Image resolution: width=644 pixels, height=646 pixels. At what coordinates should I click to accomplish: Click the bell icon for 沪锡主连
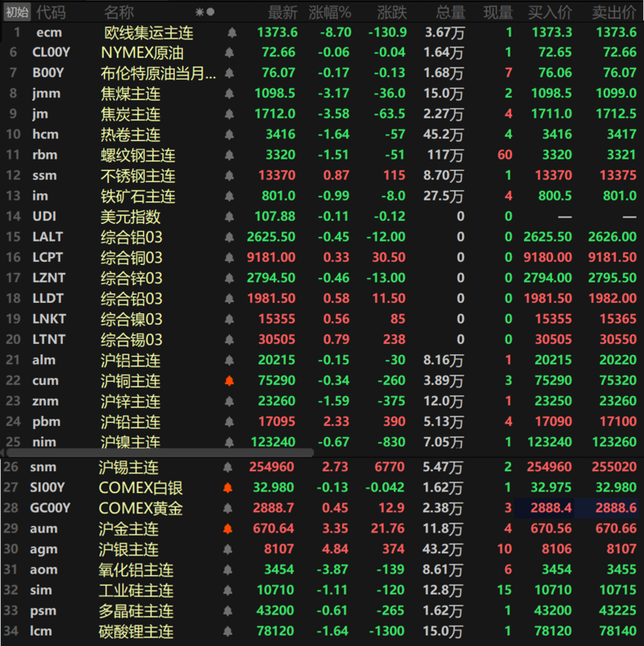[227, 467]
